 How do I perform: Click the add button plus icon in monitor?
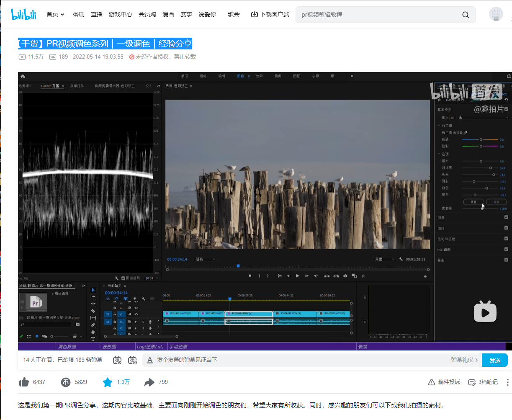click(425, 276)
